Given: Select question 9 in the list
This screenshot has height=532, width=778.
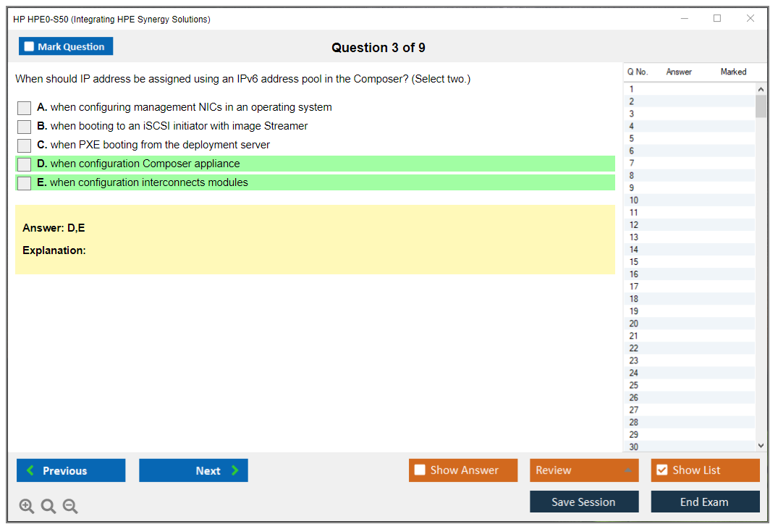Looking at the screenshot, I should [633, 188].
